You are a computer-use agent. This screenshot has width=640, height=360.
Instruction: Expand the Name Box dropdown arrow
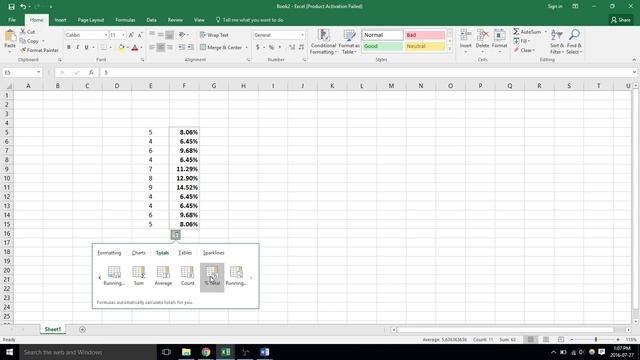point(38,72)
